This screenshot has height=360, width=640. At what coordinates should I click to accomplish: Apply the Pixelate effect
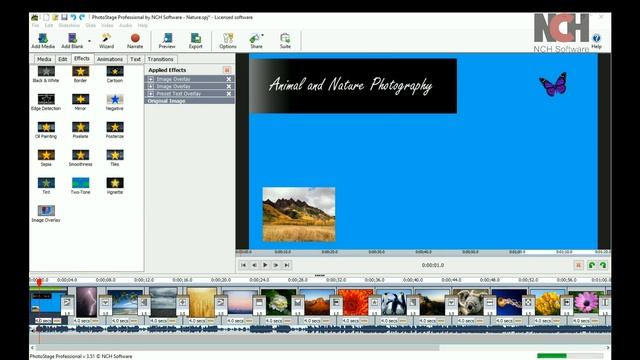tap(80, 130)
